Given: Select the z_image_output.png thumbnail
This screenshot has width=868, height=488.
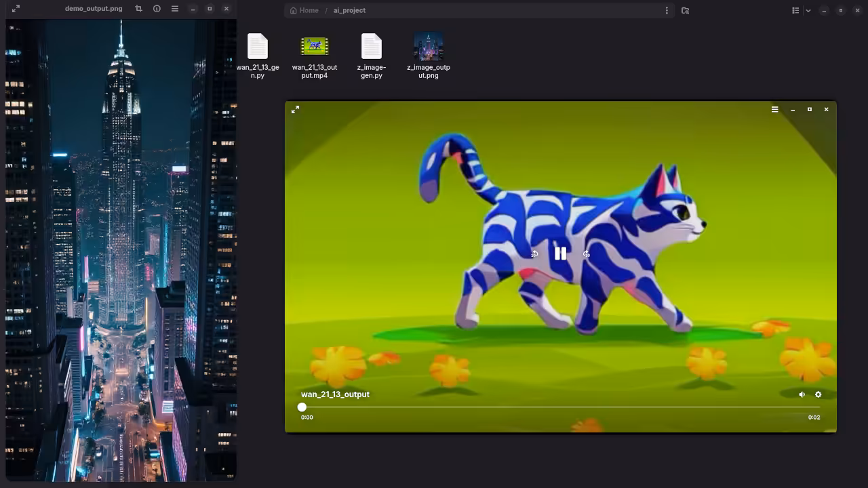Looking at the screenshot, I should pyautogui.click(x=428, y=47).
